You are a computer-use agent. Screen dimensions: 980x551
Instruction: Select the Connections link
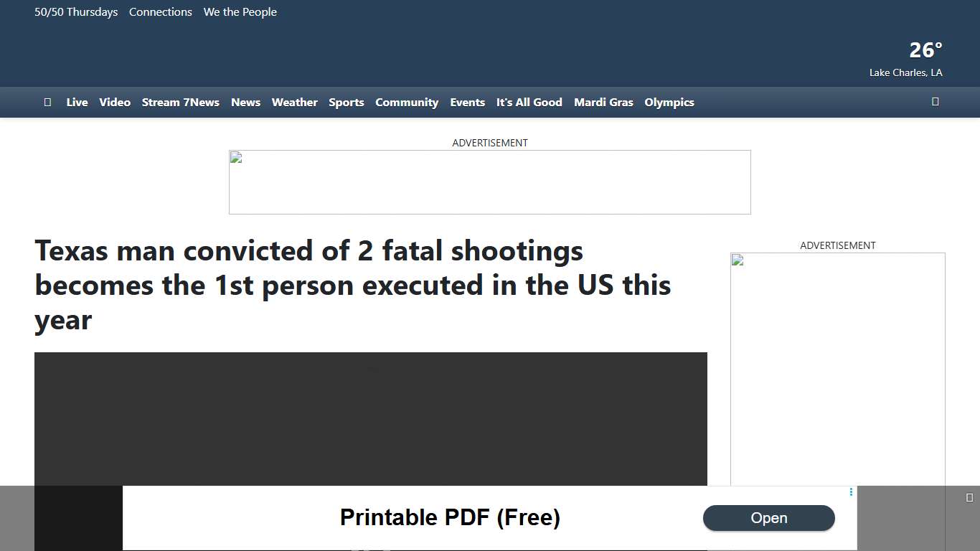click(x=161, y=11)
